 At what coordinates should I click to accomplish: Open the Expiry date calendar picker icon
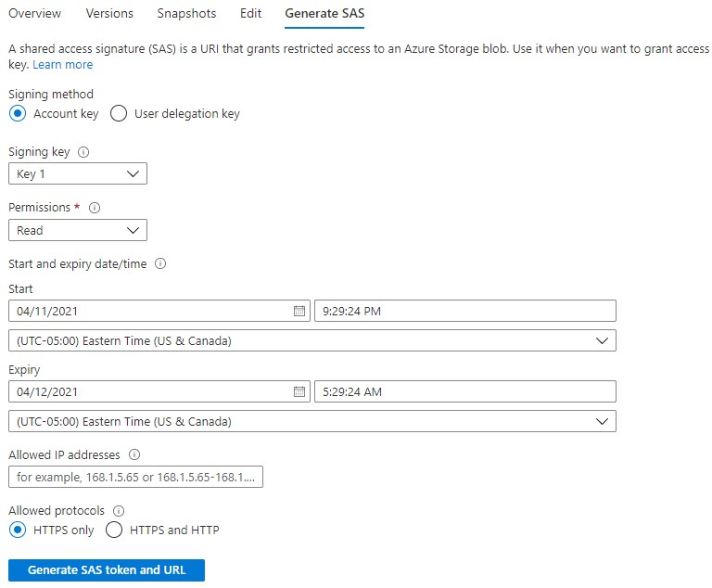coord(299,391)
